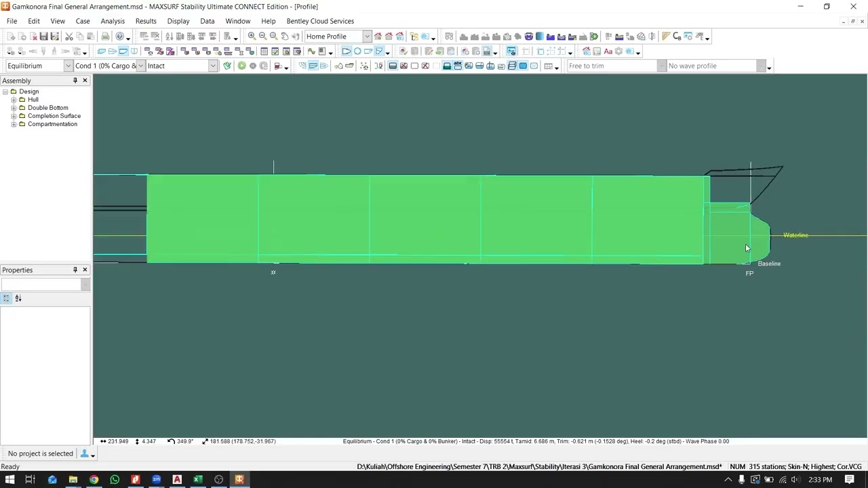Close the Properties panel

tap(85, 270)
